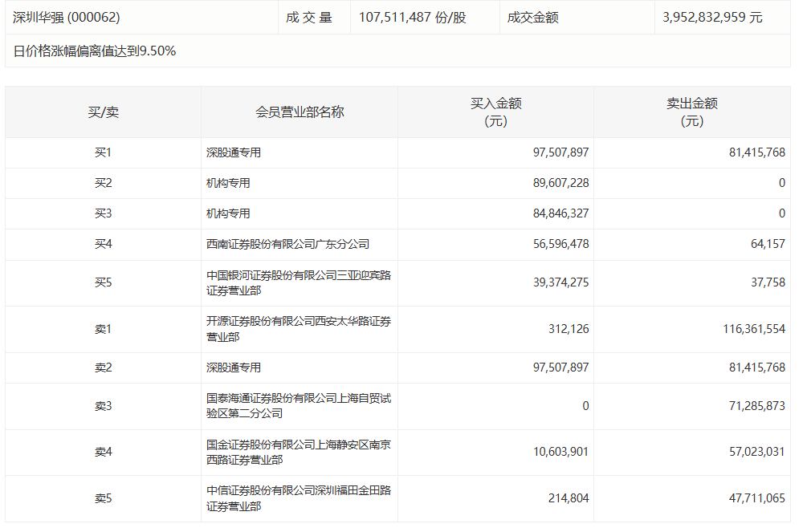Select 深股通专用 in the 卖2 row
Image resolution: width=807 pixels, height=532 pixels.
pyautogui.click(x=234, y=368)
